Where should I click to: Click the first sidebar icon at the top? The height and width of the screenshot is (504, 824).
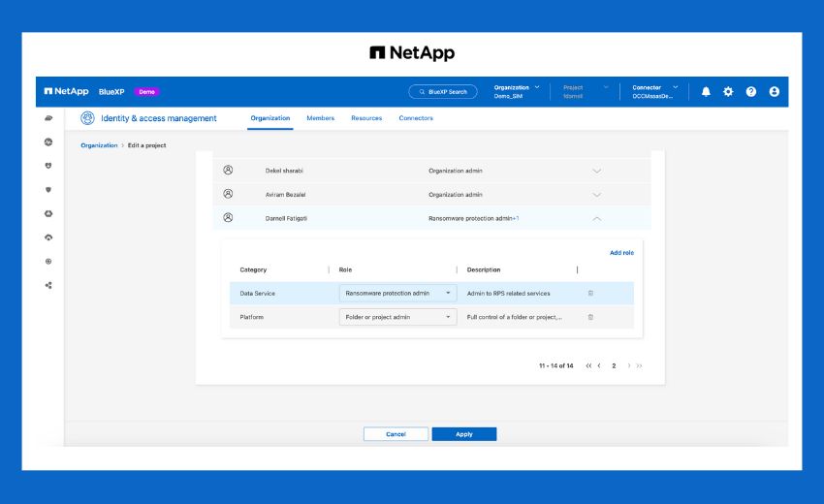click(x=48, y=118)
